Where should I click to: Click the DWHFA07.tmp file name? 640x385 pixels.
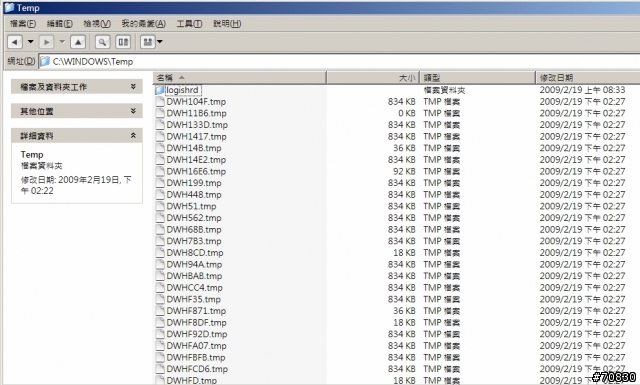(x=196, y=346)
